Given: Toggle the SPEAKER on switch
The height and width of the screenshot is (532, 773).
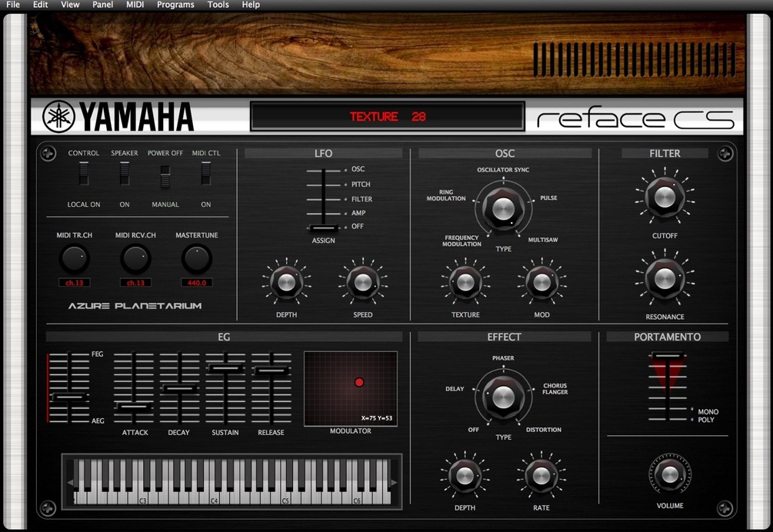Looking at the screenshot, I should [125, 174].
